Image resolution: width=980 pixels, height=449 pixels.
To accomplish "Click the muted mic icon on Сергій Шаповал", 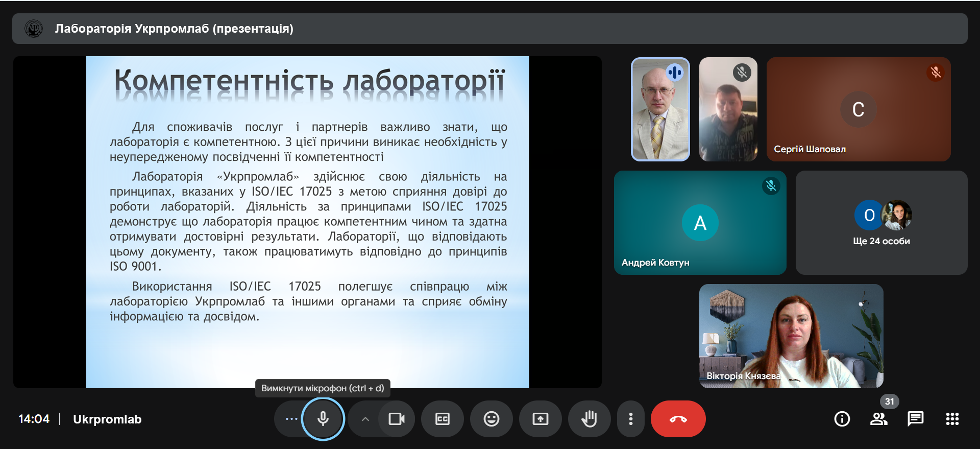I will (936, 73).
